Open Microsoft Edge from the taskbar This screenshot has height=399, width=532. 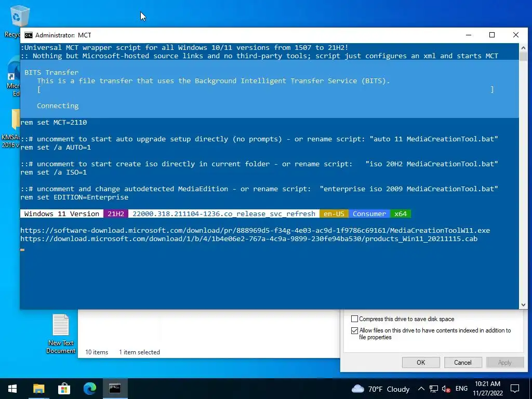pyautogui.click(x=89, y=389)
